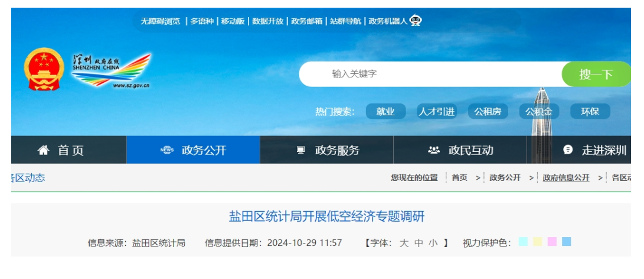Click the monitor icon beside 政务服务
The width and height of the screenshot is (644, 279).
(301, 150)
